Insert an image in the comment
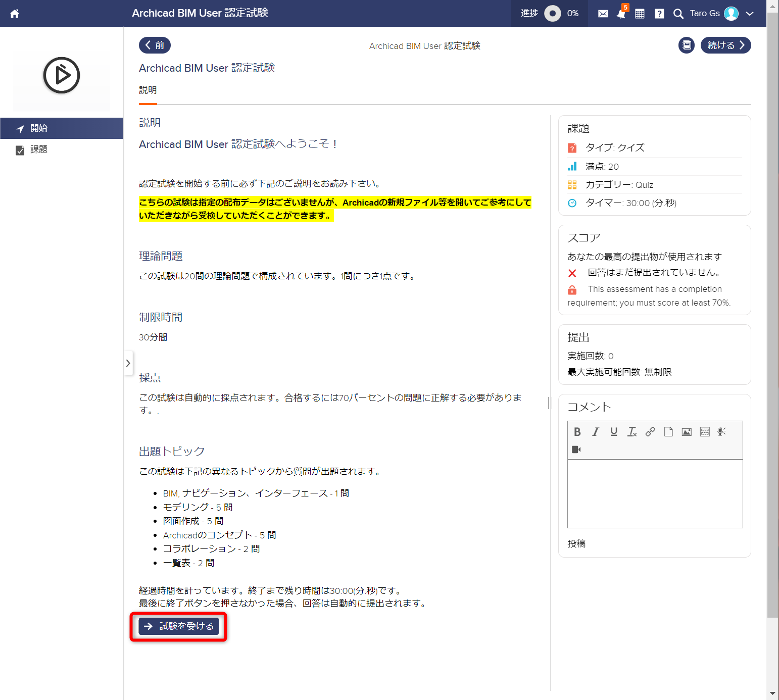Screen dimensions: 779x700 [687, 432]
